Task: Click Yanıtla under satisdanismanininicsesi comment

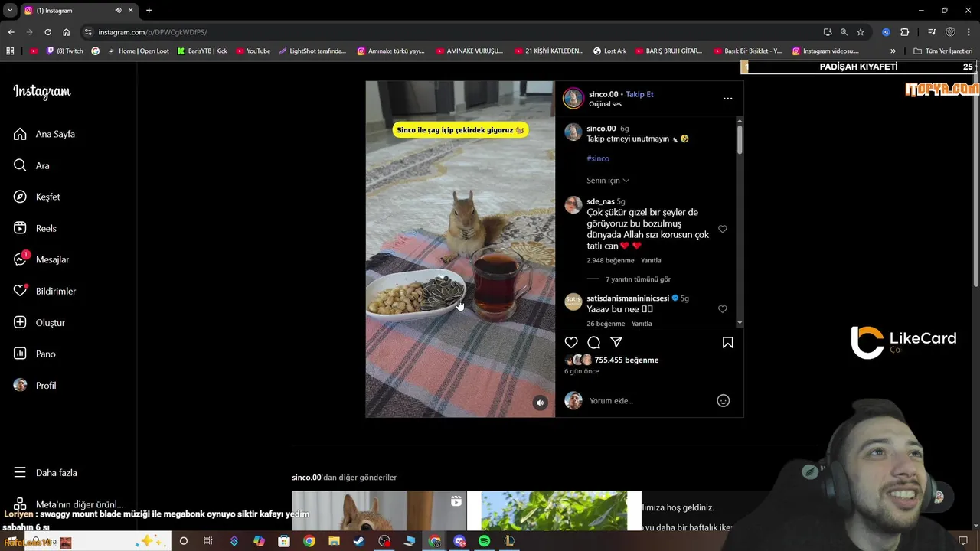Action: tap(642, 324)
